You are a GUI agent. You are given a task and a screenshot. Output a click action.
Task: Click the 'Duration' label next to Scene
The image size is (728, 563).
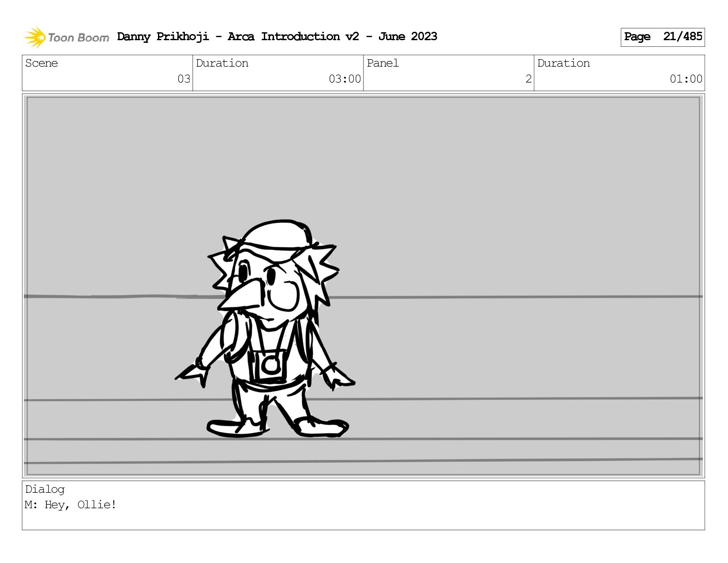coord(222,63)
